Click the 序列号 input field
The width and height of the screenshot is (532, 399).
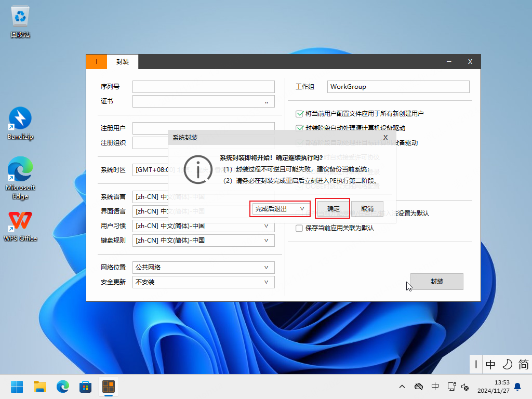coord(204,87)
